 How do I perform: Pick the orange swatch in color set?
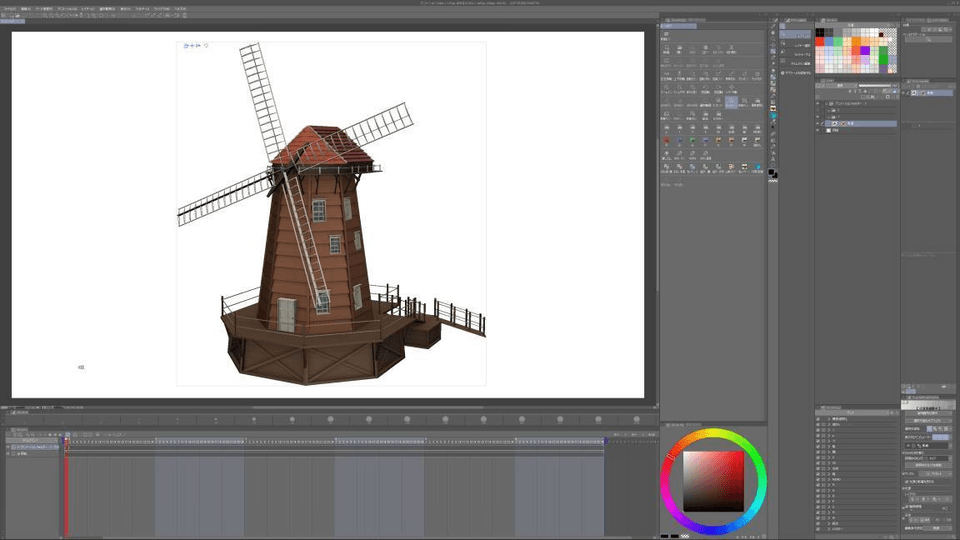click(x=856, y=42)
